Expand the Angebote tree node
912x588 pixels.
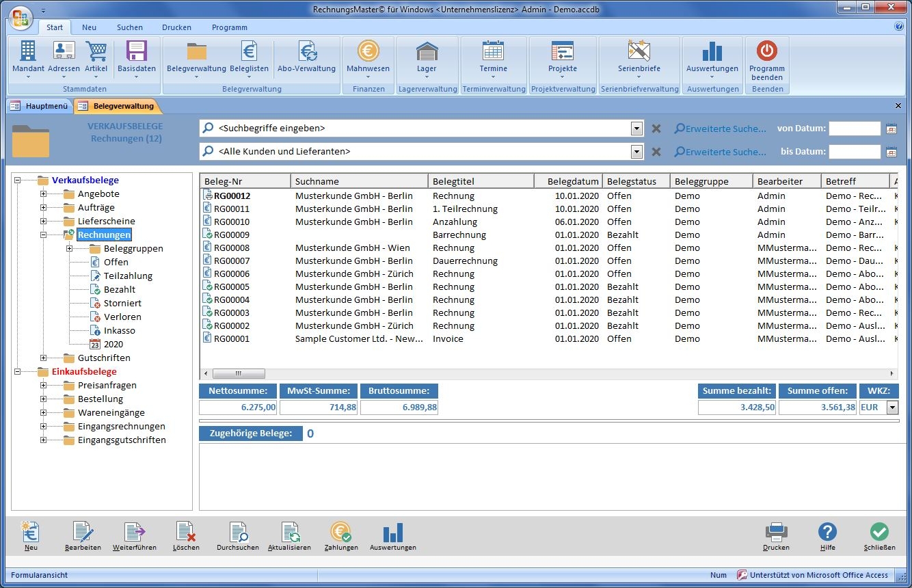(44, 194)
